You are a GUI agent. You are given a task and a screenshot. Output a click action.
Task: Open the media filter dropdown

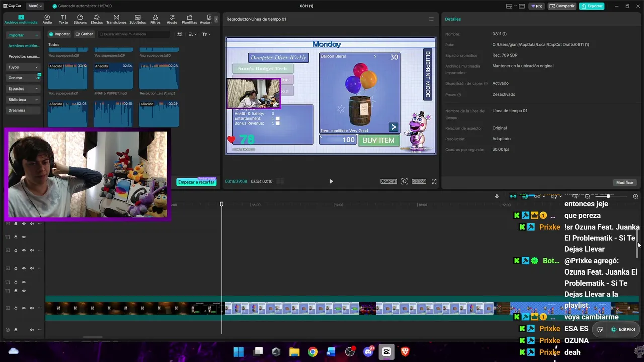coord(206,34)
